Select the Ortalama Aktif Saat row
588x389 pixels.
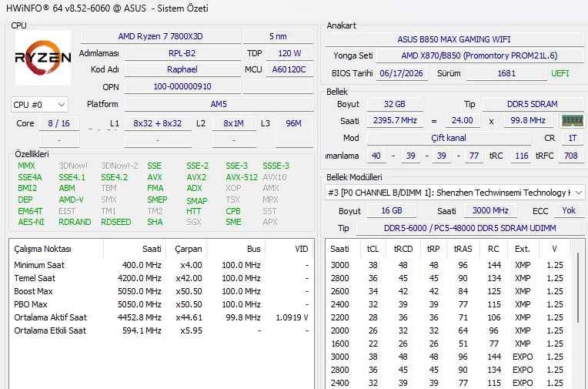[162, 317]
